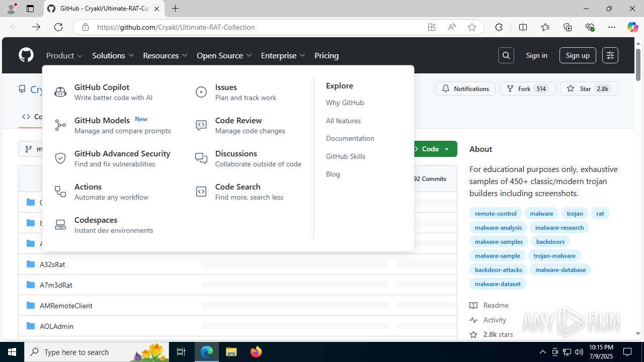This screenshot has height=362, width=644.
Task: Expand the Enterprise dropdown
Action: 283,55
